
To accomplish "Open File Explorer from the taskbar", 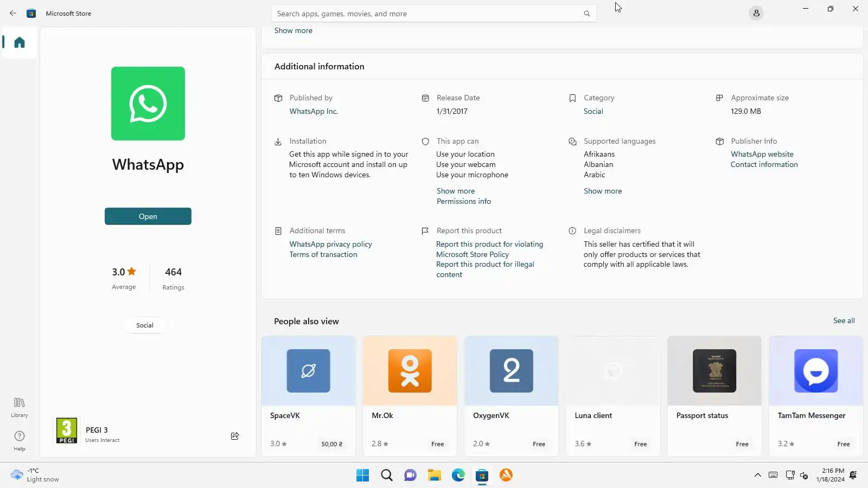I will pos(434,475).
